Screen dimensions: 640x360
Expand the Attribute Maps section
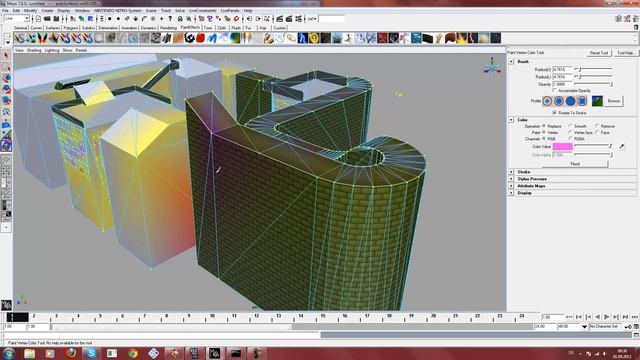point(511,186)
